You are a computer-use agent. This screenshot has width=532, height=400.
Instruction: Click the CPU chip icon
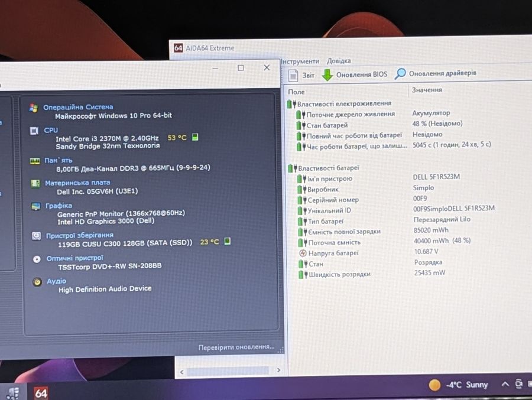(x=34, y=131)
